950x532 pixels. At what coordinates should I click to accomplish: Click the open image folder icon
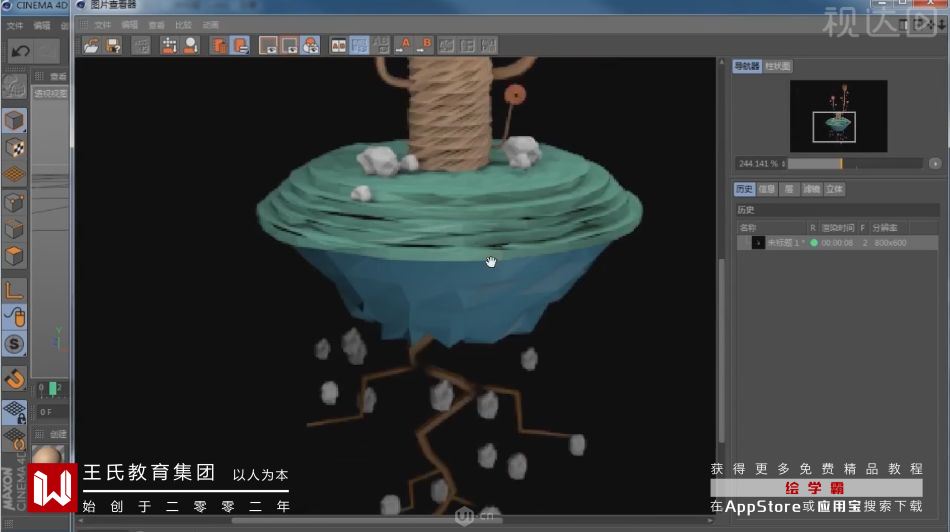click(x=91, y=45)
